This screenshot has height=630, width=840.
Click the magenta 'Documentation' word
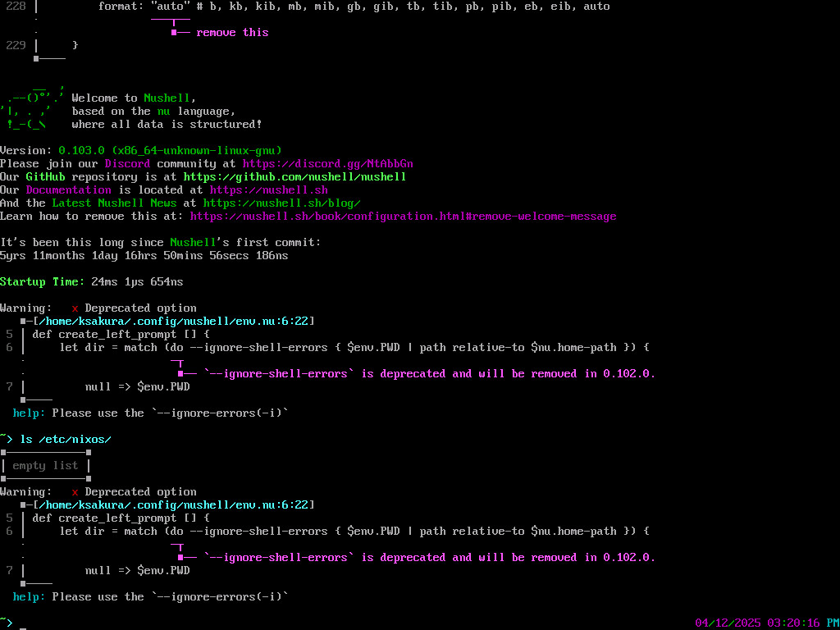69,190
